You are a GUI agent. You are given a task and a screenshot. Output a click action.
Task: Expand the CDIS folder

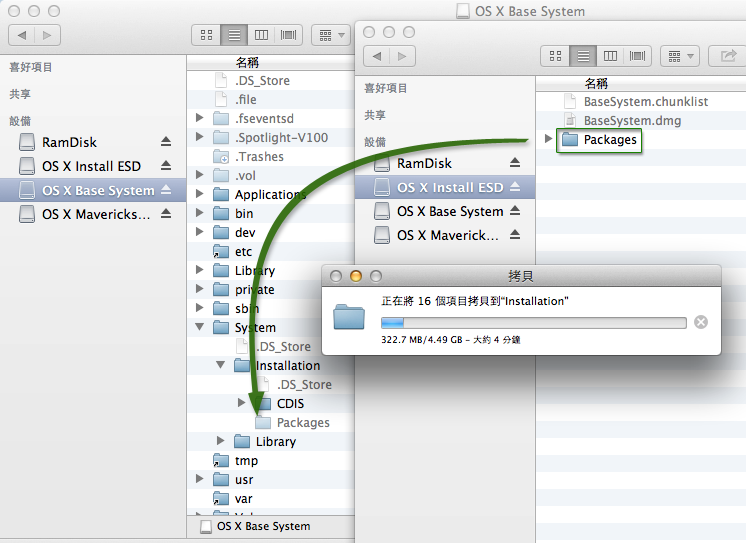[x=241, y=403]
